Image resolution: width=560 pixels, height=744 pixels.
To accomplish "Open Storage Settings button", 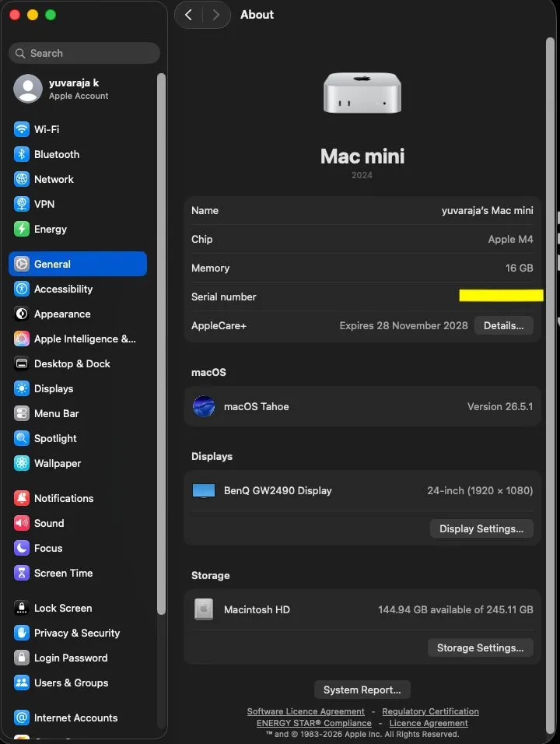I will click(481, 647).
